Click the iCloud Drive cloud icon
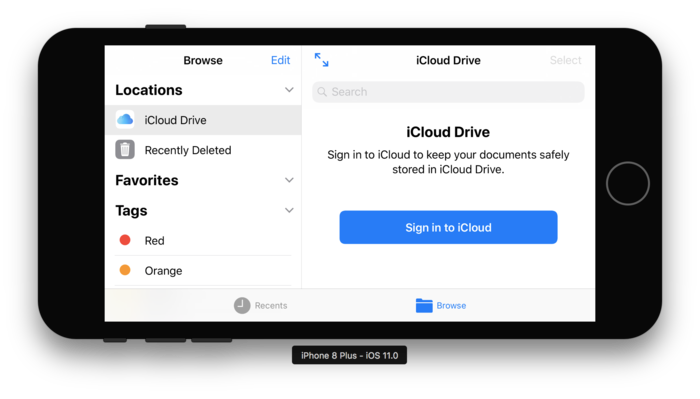700x399 pixels. (125, 120)
